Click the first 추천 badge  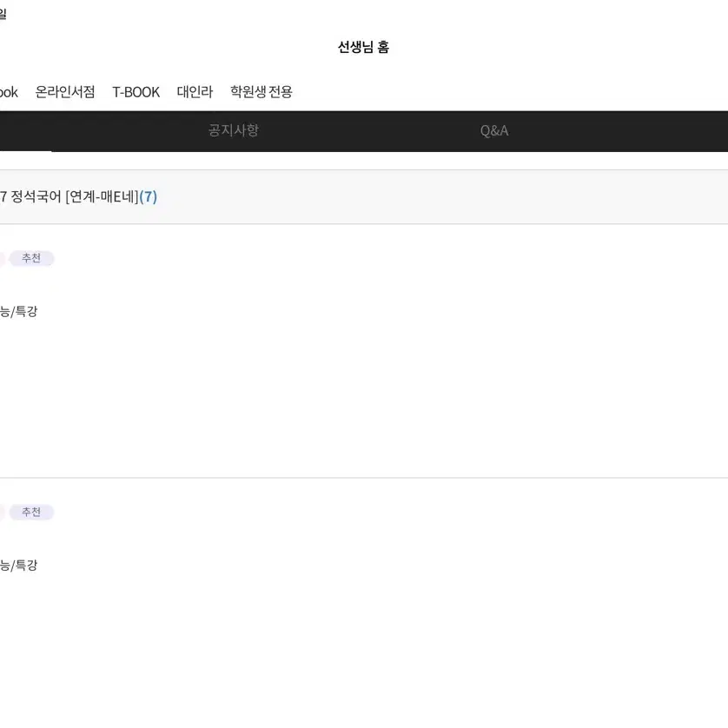[x=31, y=258]
